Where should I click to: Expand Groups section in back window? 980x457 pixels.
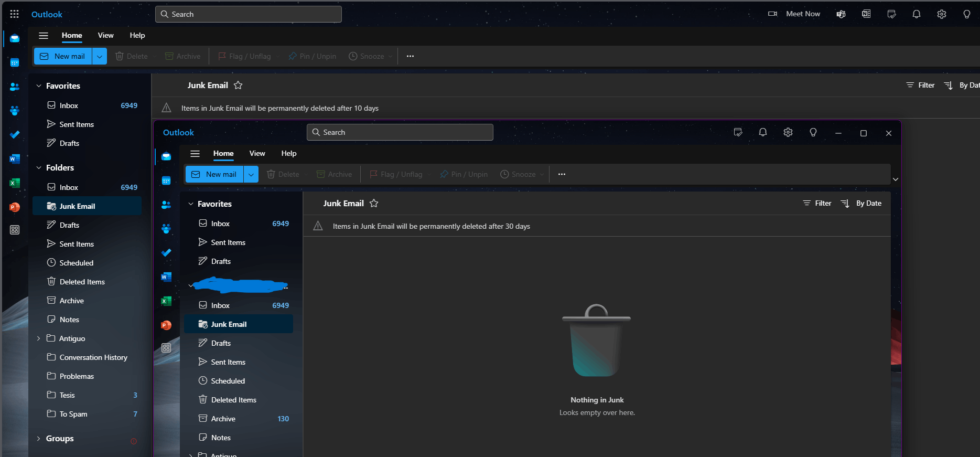(x=39, y=438)
